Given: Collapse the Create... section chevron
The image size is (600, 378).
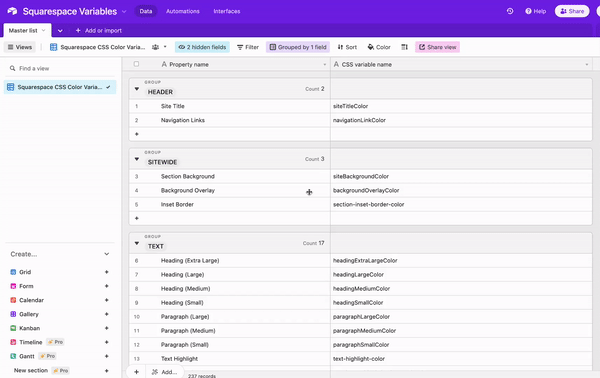Looking at the screenshot, I should click(107, 254).
